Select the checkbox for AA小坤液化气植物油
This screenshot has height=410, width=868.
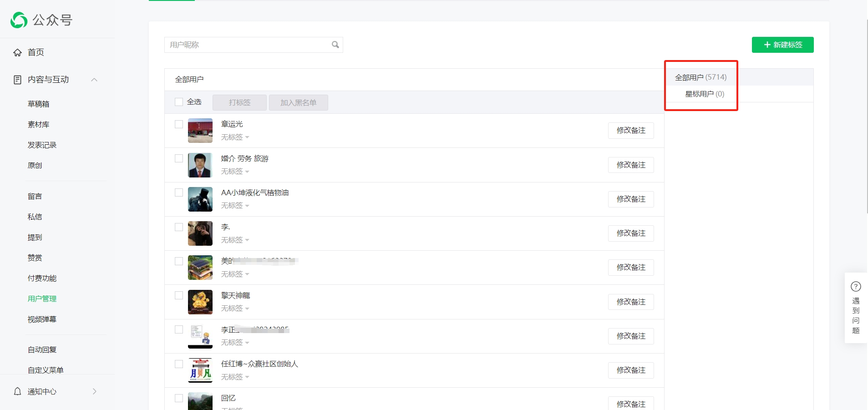(x=179, y=192)
